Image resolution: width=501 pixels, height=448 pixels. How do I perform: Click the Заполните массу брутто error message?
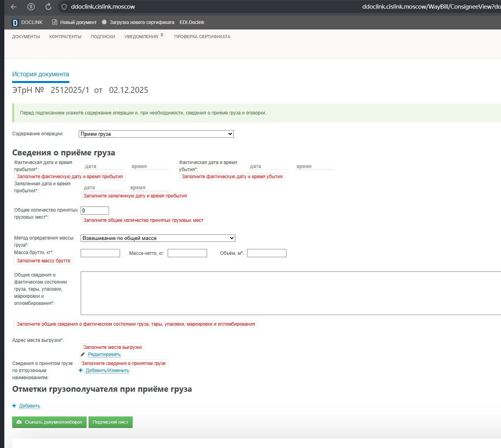pos(44,261)
